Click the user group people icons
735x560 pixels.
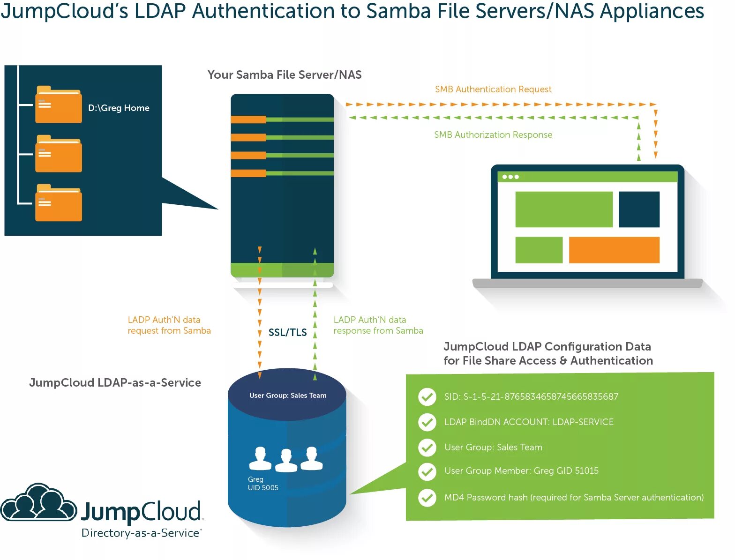coord(286,459)
